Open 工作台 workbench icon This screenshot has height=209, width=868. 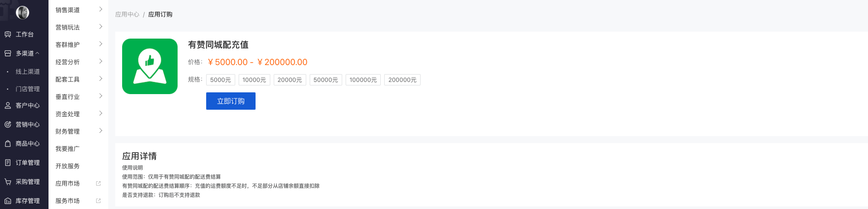(8, 34)
